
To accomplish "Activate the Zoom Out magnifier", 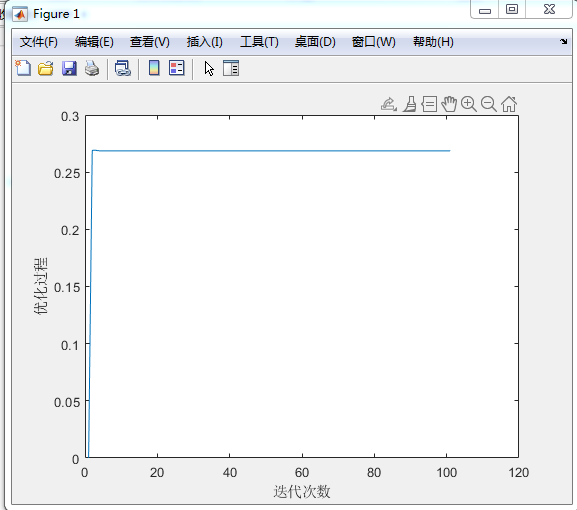I will [x=489, y=104].
